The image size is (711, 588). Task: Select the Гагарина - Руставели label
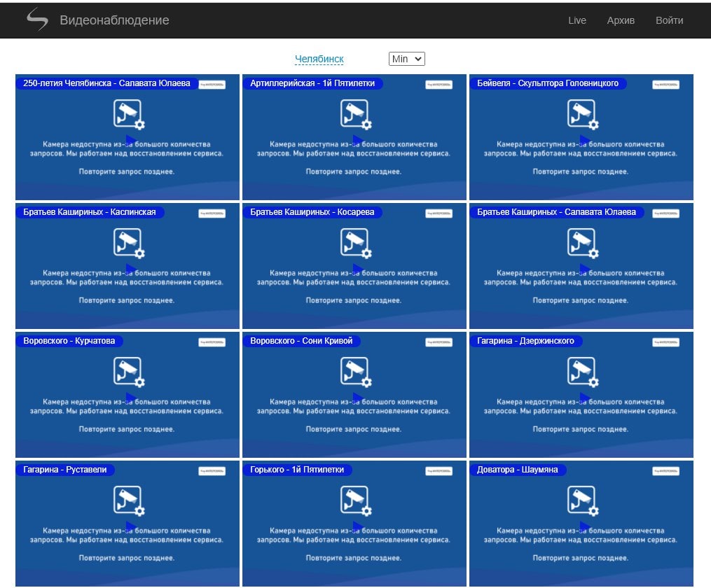[x=65, y=469]
